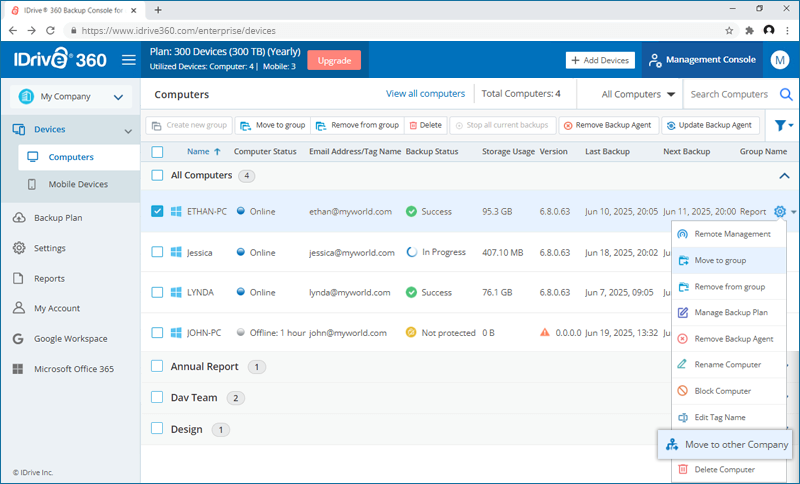This screenshot has width=800, height=484.
Task: Click the Upgrade button
Action: (x=334, y=60)
